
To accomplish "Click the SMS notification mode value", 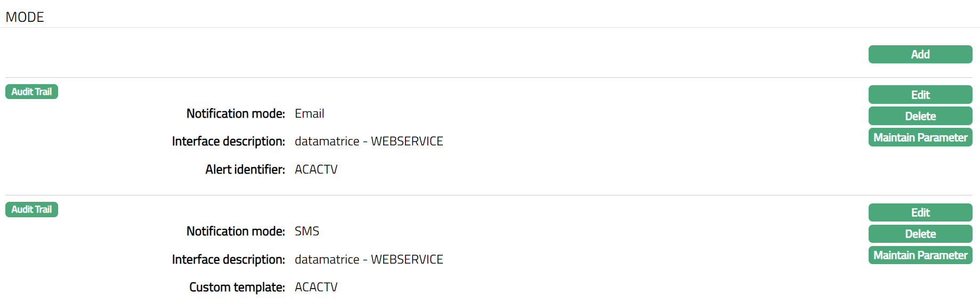I will [306, 231].
